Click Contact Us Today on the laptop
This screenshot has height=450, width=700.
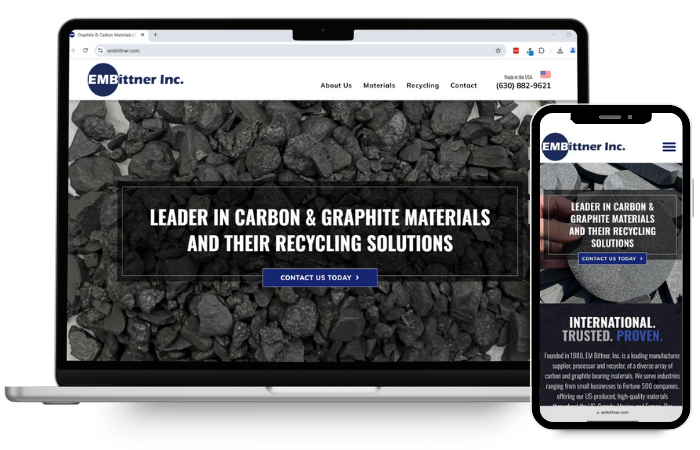pos(320,277)
